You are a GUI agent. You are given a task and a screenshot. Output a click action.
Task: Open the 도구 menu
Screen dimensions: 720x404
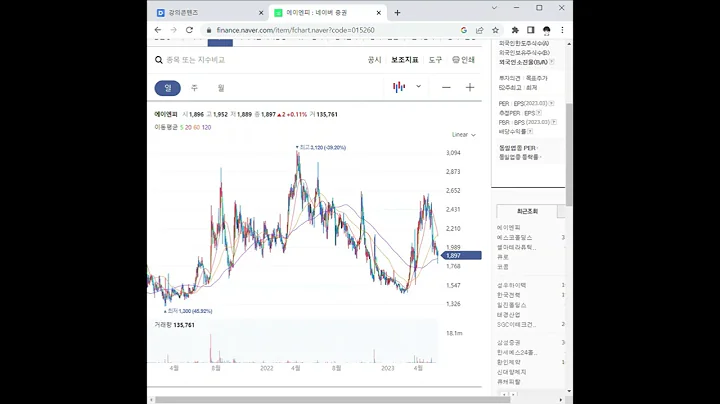pos(435,60)
